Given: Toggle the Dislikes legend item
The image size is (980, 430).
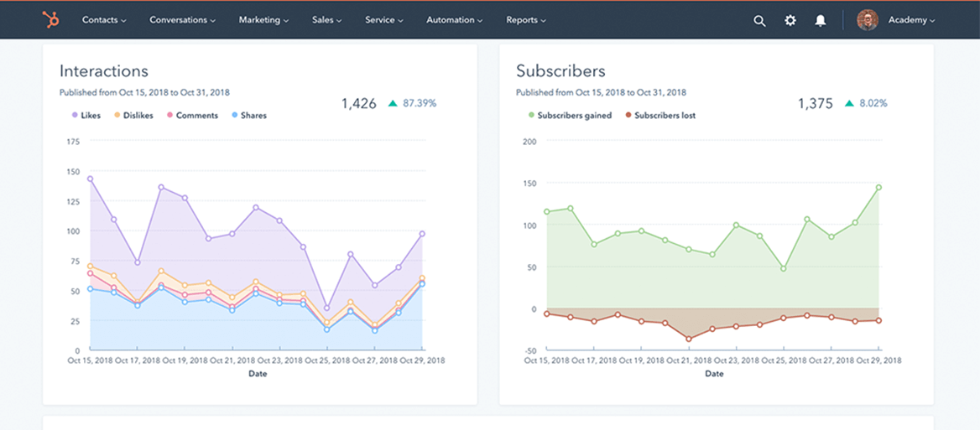Looking at the screenshot, I should coord(133,116).
